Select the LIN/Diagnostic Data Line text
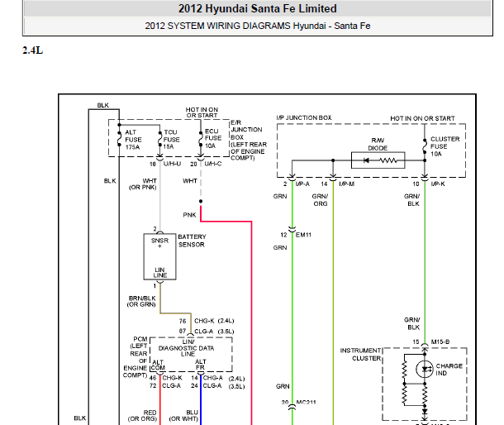Screen dimensions: 504x425 coord(188,347)
